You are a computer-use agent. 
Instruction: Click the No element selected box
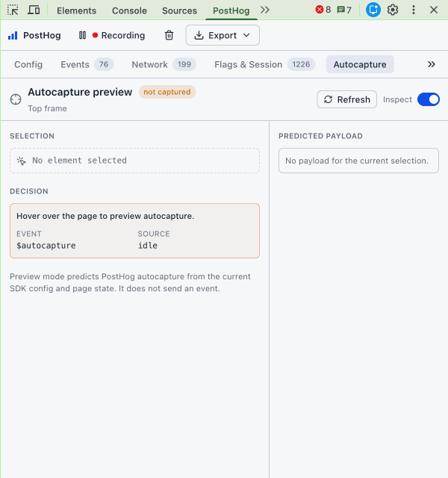[134, 161]
